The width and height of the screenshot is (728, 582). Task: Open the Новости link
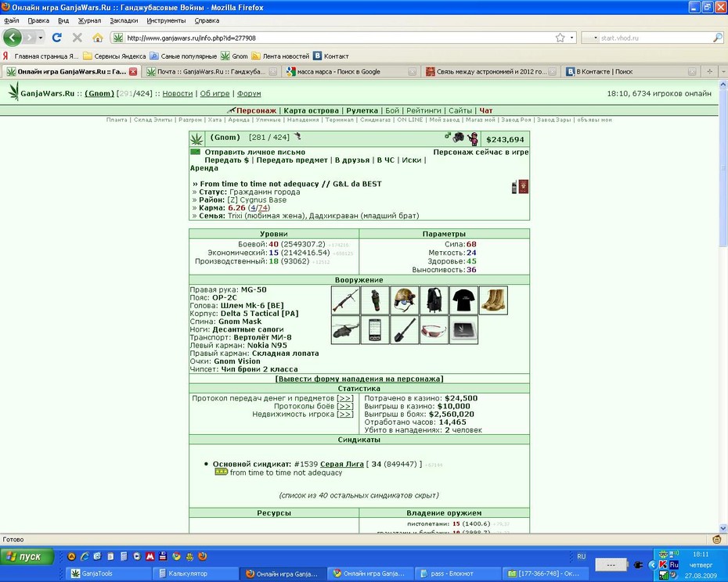pyautogui.click(x=178, y=93)
